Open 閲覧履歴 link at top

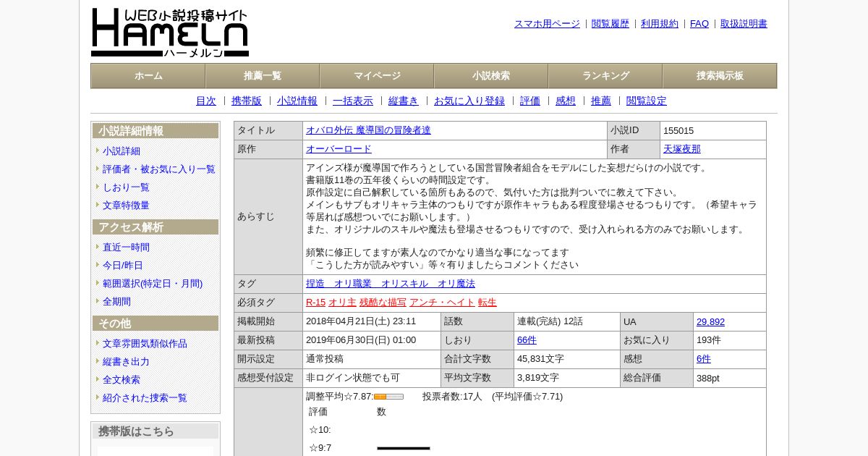coord(610,24)
